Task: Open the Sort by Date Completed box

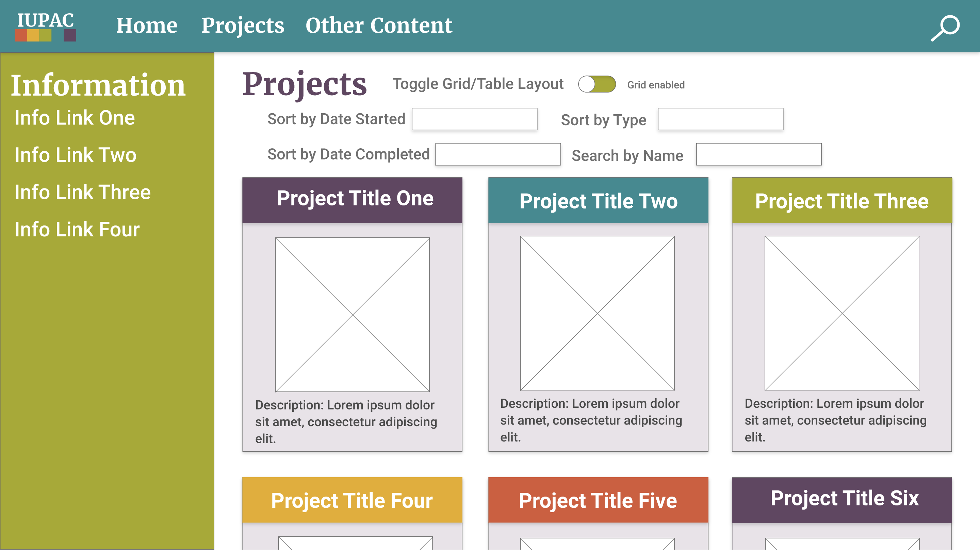Action: 497,154
